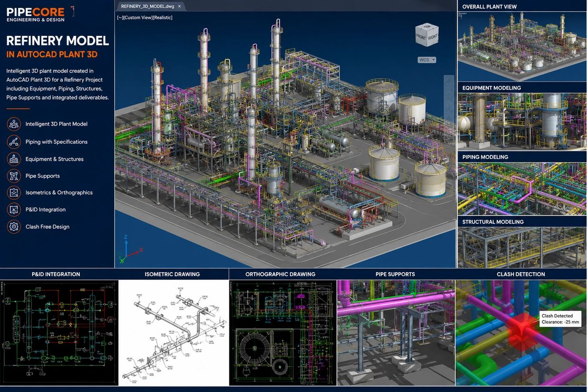The image size is (588, 392).
Task: Select the ORTHOGRAPHIC DRAWING heading
Action: click(x=280, y=274)
